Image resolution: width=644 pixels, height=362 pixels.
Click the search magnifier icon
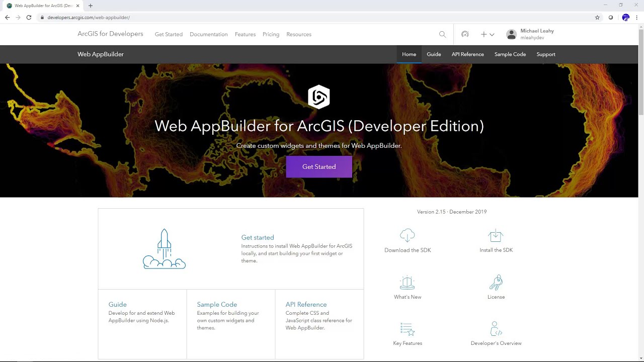[442, 34]
